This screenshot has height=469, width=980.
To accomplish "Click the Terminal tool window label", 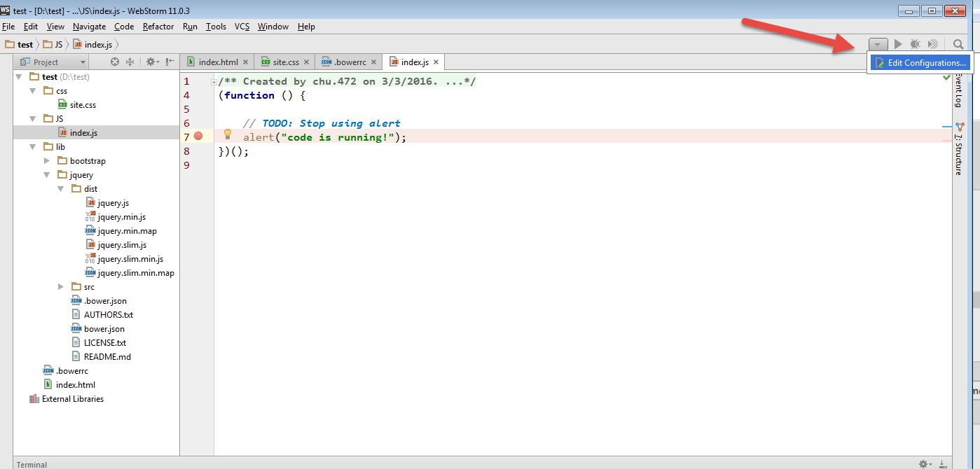I will (x=32, y=464).
